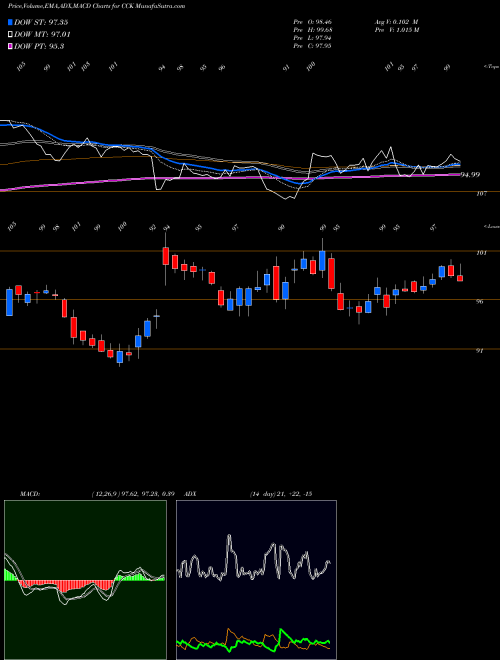Click the white DOW MT legend swatch
The width and height of the screenshot is (500, 660).
click(x=11, y=35)
